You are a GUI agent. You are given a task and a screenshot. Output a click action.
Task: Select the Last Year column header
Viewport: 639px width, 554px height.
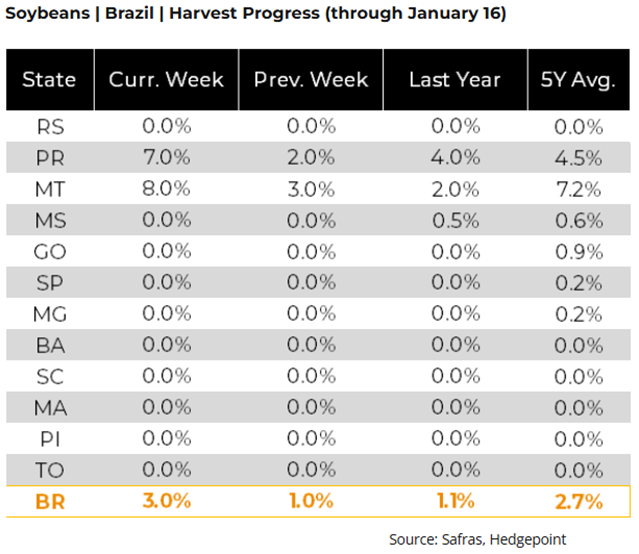tap(454, 80)
